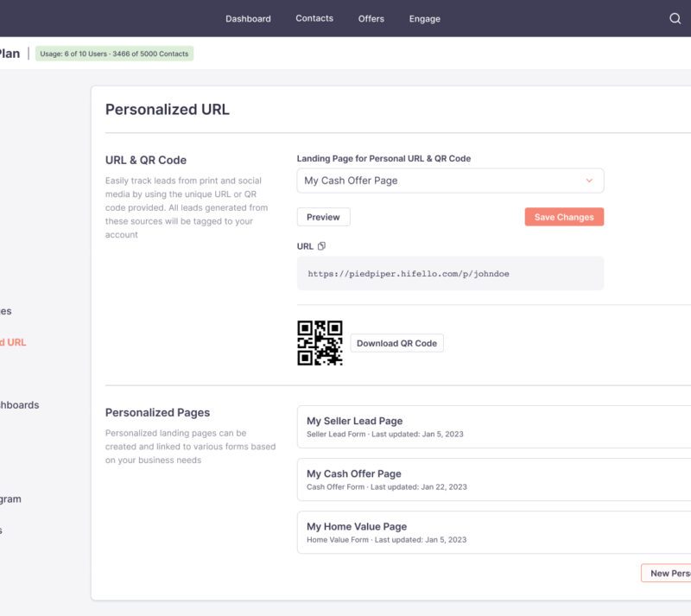The height and width of the screenshot is (616, 691).
Task: Go to the Dashboard nav item
Action: [248, 18]
